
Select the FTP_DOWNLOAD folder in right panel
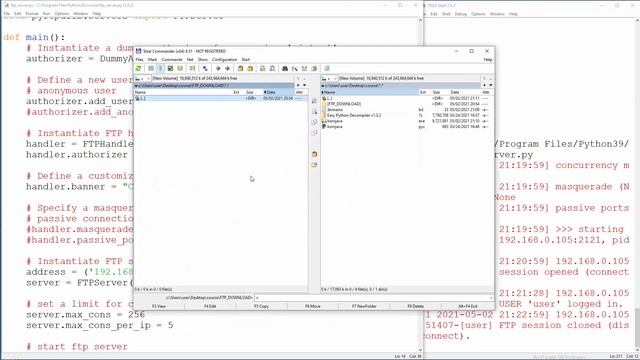[407, 104]
